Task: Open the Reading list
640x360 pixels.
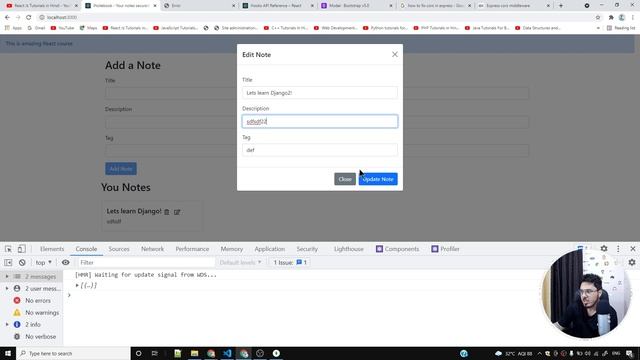Action: pos(621,28)
